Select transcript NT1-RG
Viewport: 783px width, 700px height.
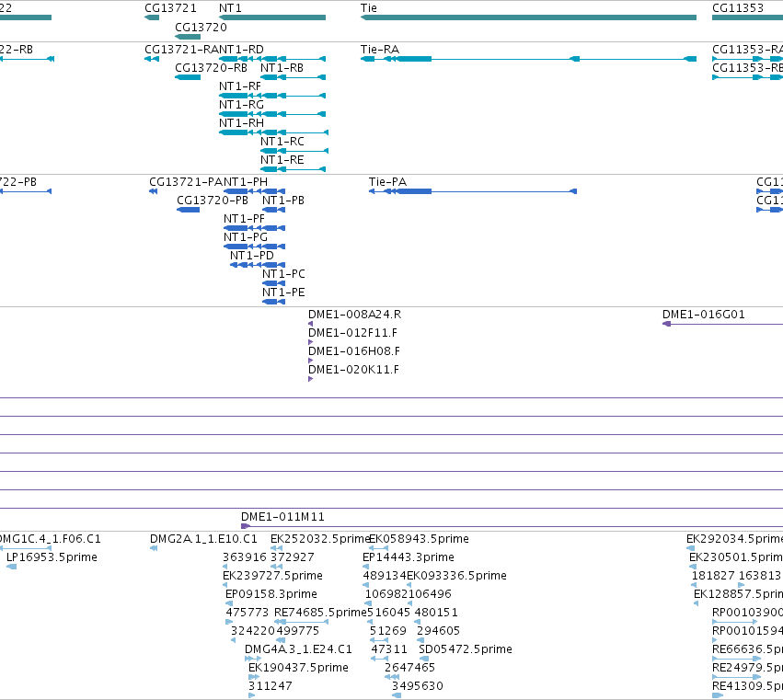coord(272,114)
